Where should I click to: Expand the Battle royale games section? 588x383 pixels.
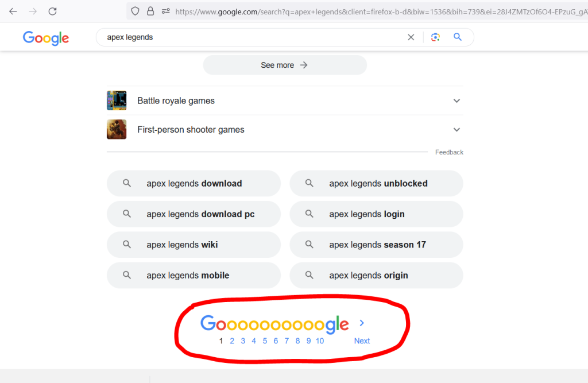[x=457, y=100]
